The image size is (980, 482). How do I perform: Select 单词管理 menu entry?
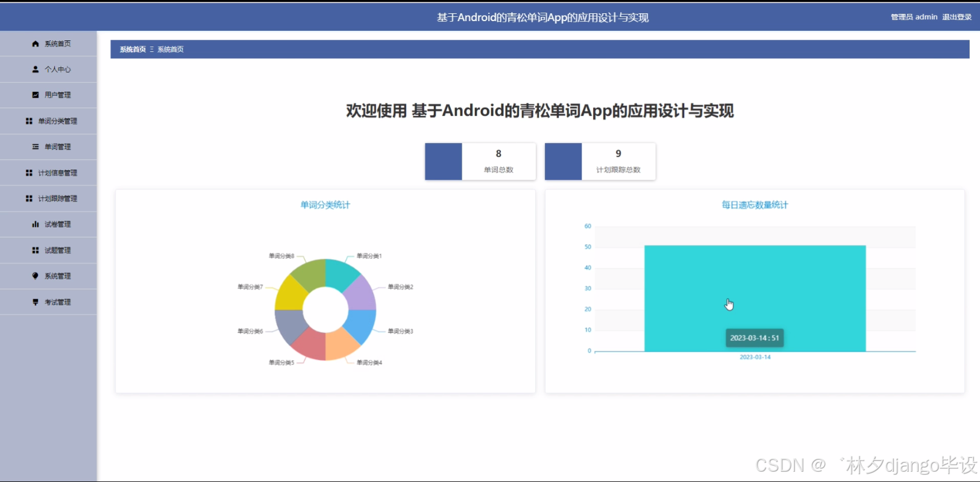(48, 147)
